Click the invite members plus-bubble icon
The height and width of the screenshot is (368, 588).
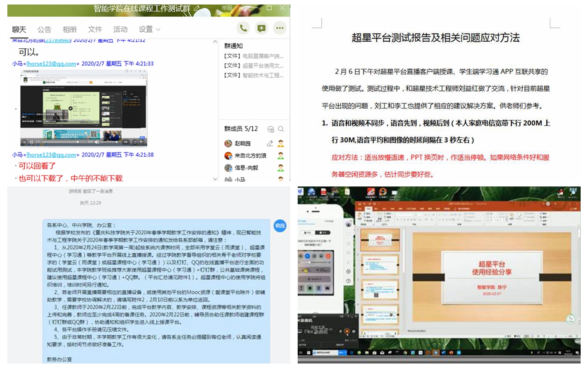(x=261, y=28)
